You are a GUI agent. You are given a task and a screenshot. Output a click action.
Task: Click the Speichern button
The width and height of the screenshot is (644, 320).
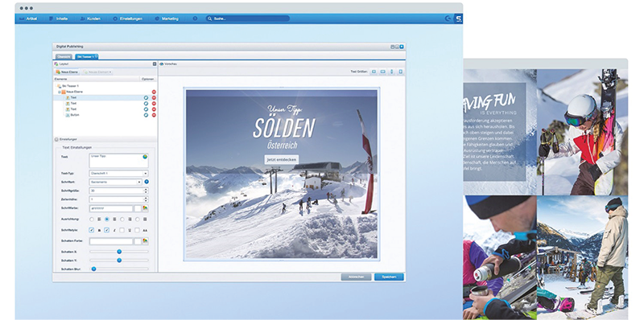tap(389, 277)
